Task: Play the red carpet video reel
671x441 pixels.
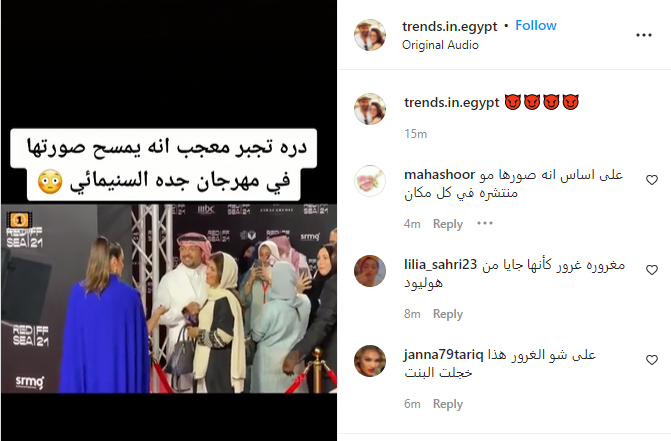Action: pyautogui.click(x=169, y=220)
